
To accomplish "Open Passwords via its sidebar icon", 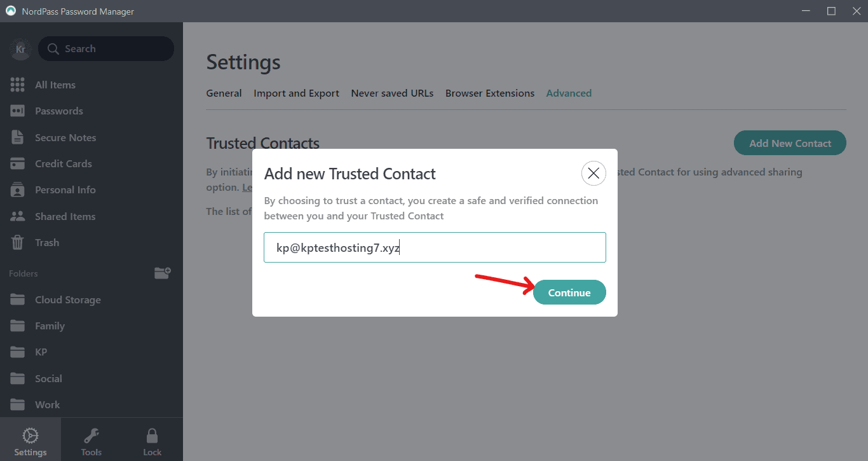I will point(17,111).
